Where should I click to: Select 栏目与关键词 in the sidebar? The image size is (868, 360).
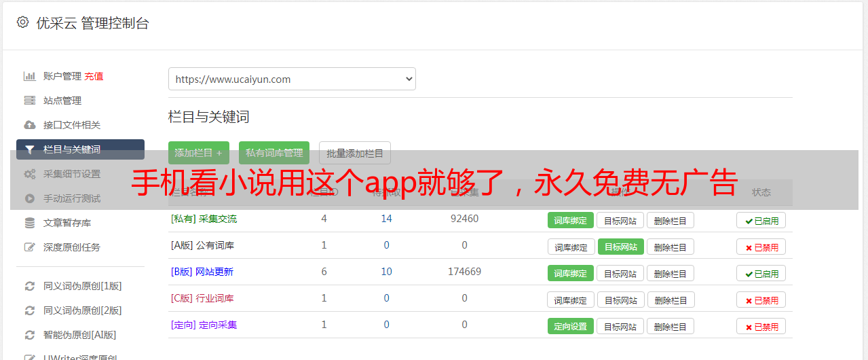(80, 149)
